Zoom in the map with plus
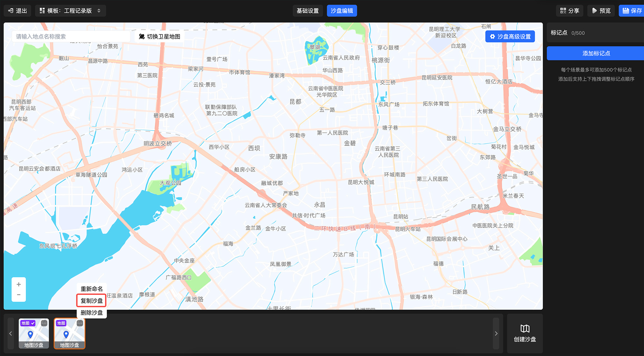The height and width of the screenshot is (356, 644). click(19, 284)
